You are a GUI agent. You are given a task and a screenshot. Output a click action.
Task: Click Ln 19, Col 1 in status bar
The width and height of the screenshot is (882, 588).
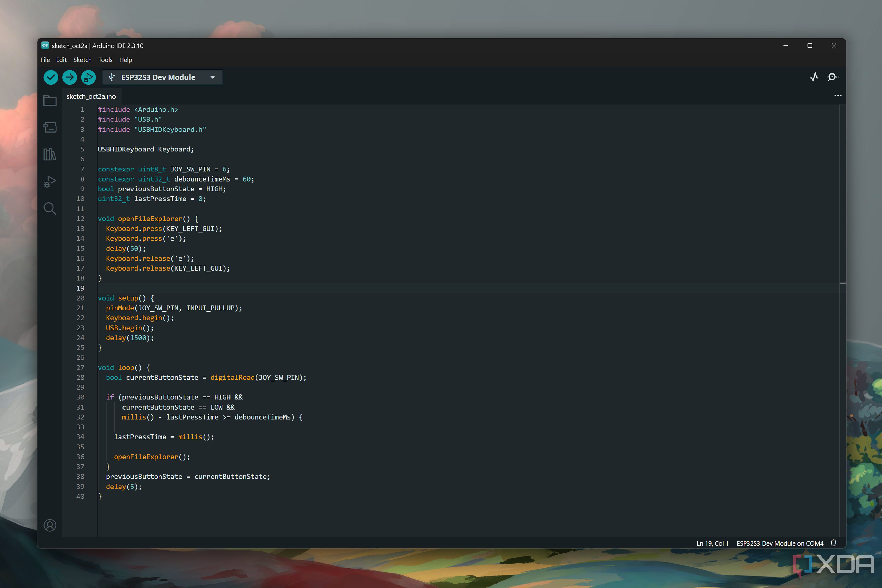pos(713,543)
